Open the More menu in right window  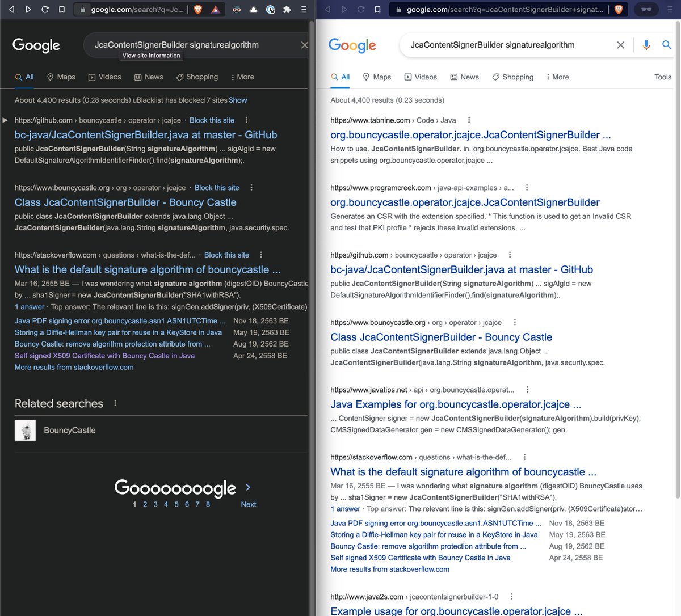pos(557,77)
